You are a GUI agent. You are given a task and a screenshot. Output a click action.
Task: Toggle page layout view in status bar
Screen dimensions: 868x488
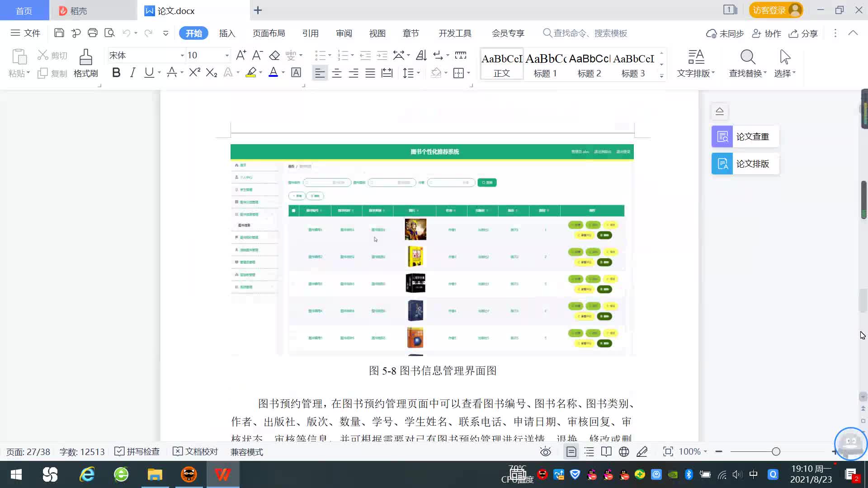[x=571, y=452]
